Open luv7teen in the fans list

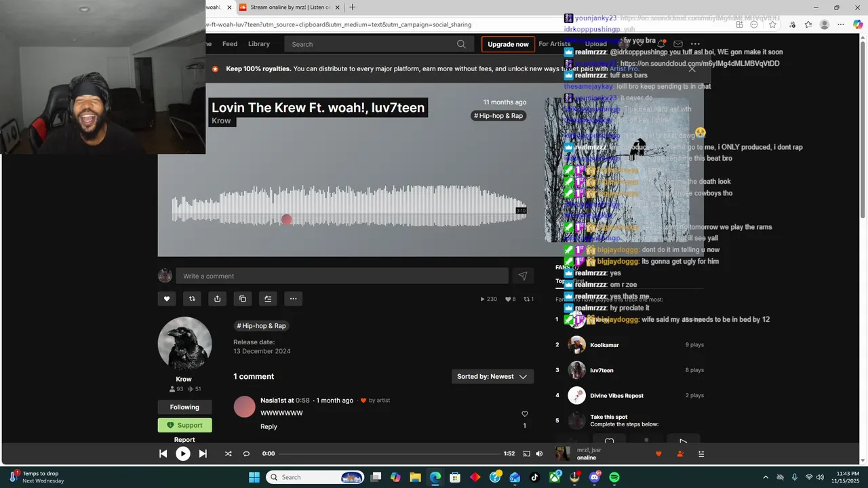601,371
